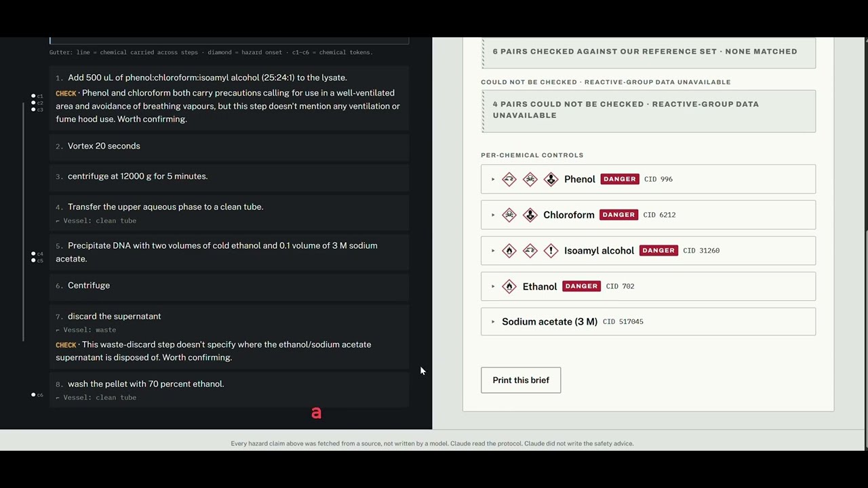Click the CID 517045 identifier
This screenshot has width=868, height=488.
(x=623, y=322)
